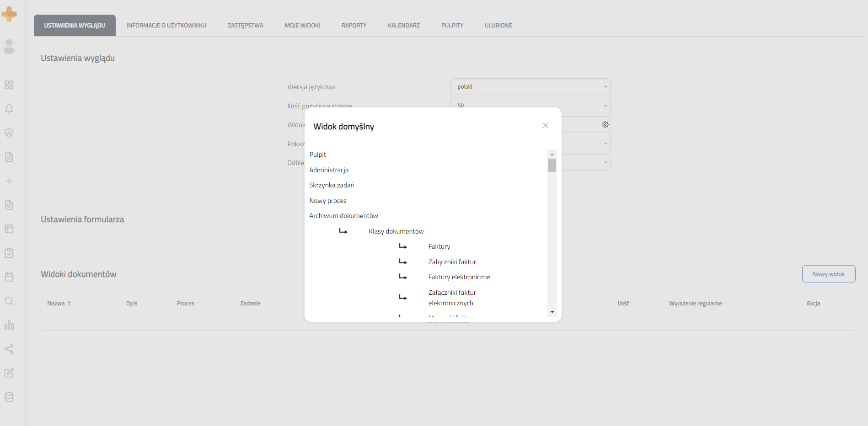Click the dialog scrollbar thumb
The width and height of the screenshot is (868, 426).
552,165
